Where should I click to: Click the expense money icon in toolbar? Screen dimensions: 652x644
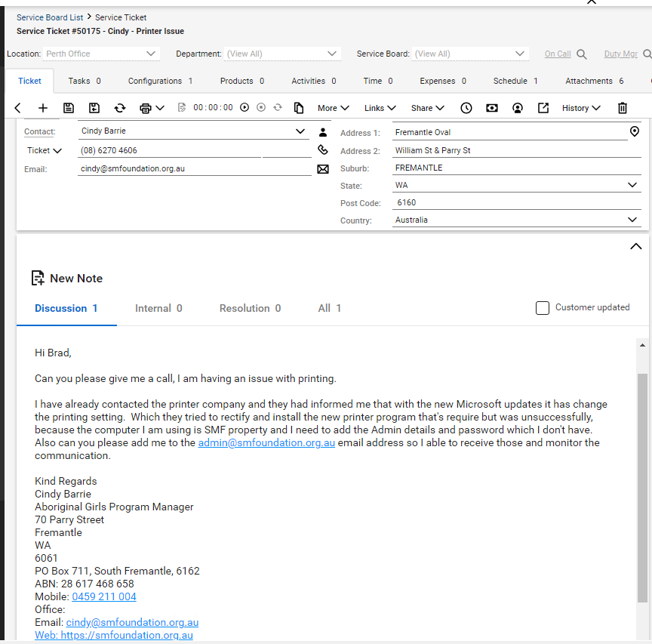pos(492,108)
